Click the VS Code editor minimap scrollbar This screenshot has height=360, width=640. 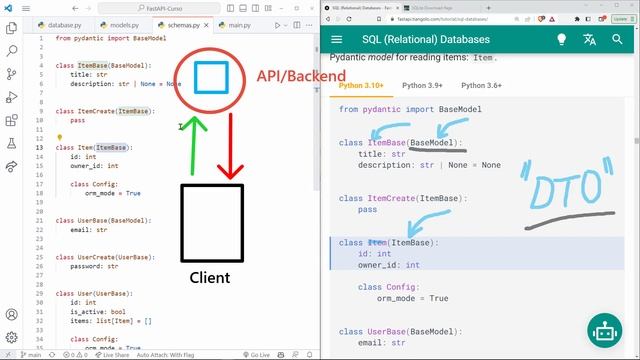pyautogui.click(x=317, y=112)
